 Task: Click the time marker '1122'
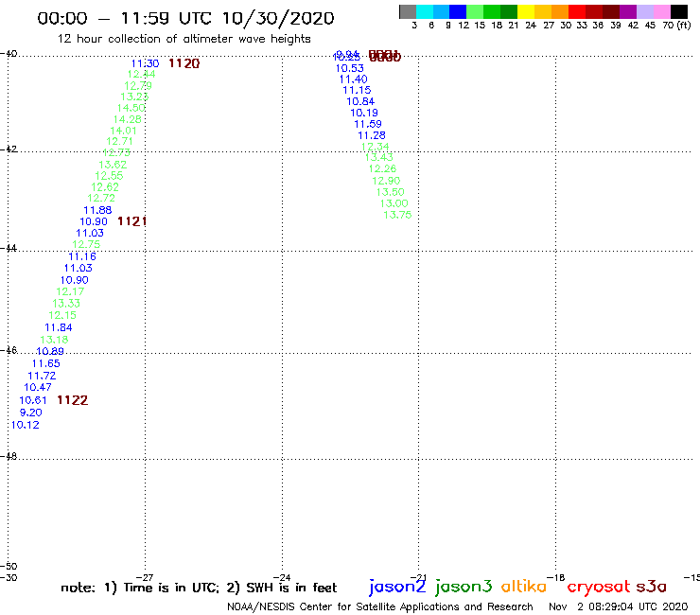pos(72,400)
